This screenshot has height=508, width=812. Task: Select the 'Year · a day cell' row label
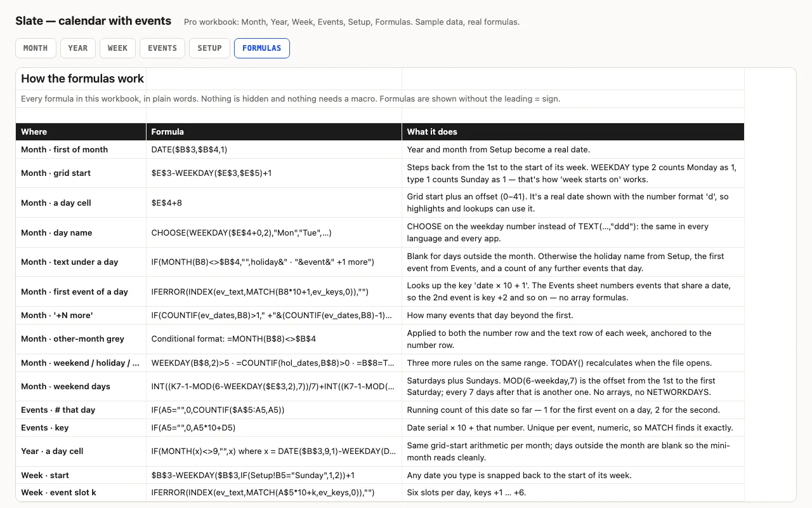pyautogui.click(x=81, y=451)
